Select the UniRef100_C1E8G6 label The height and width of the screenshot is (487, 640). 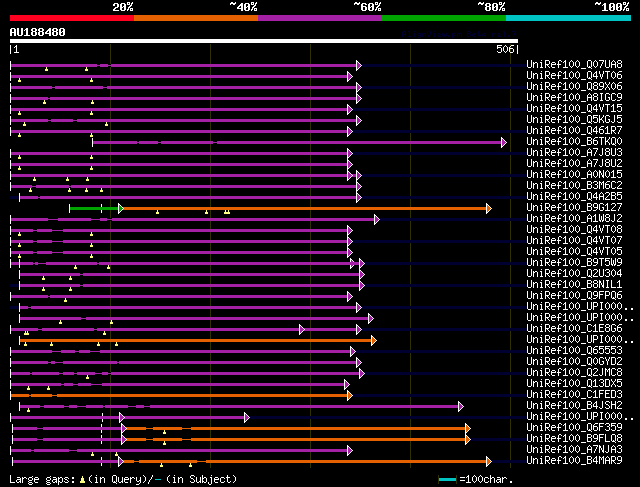click(x=574, y=329)
